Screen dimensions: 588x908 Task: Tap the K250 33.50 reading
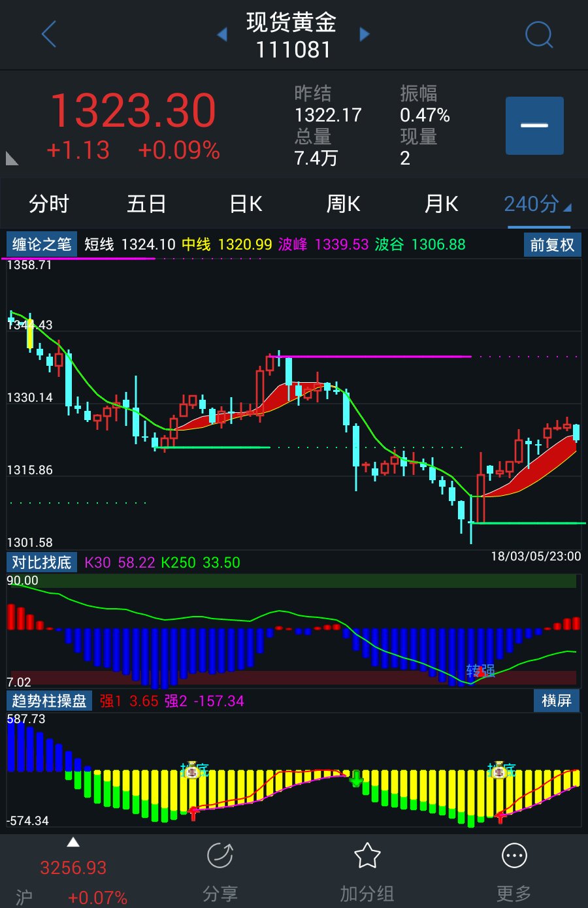(201, 562)
